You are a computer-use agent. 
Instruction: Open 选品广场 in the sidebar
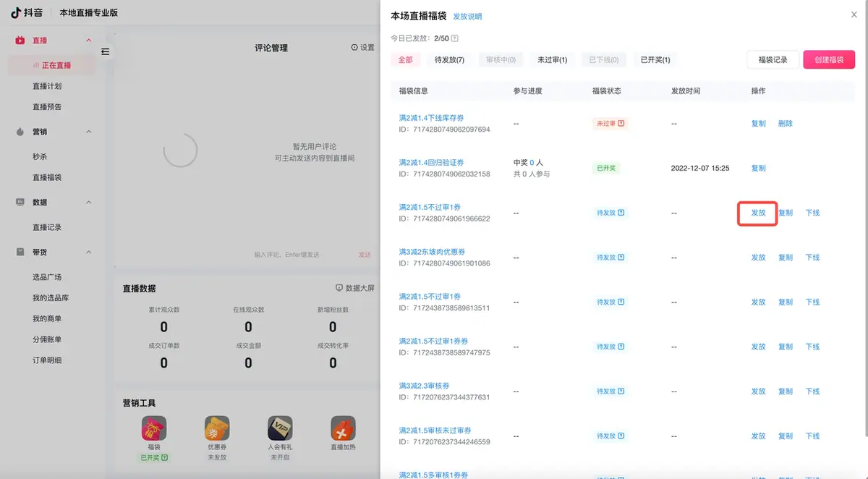47,277
